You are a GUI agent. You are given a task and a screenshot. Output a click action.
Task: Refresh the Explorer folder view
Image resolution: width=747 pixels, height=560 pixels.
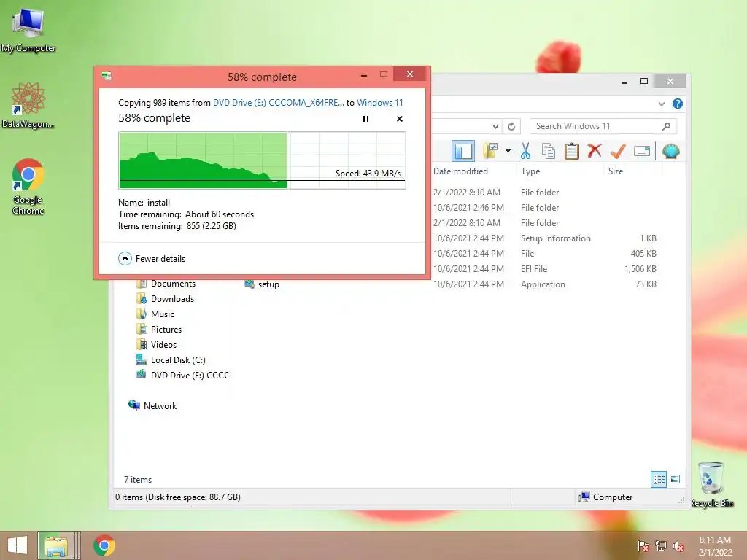pos(511,126)
